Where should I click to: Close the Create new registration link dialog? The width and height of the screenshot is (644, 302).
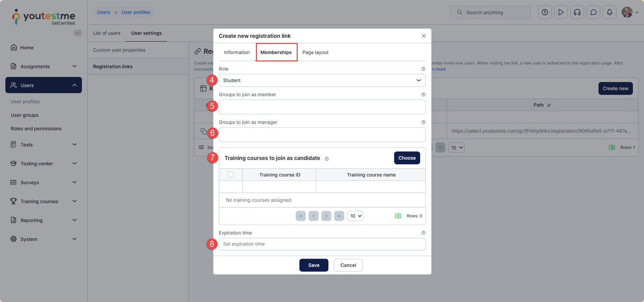pos(424,36)
